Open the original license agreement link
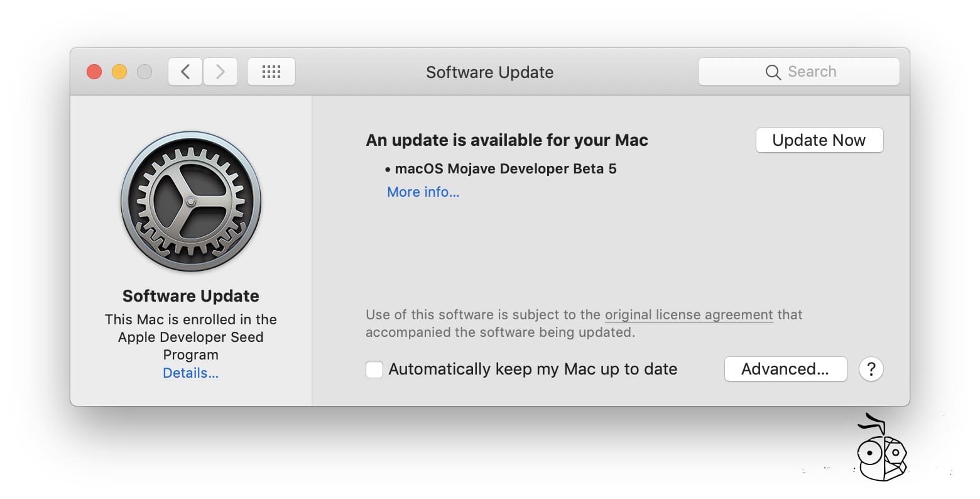980x499 pixels. point(689,314)
